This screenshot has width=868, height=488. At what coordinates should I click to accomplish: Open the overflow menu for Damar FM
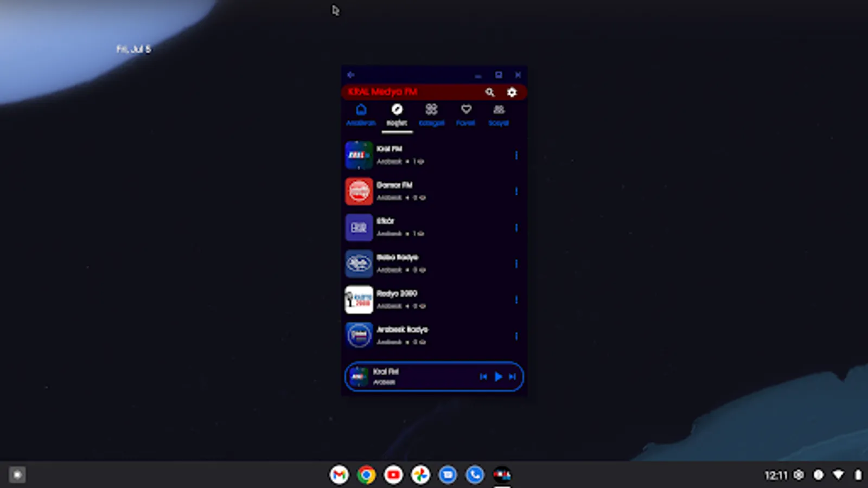(x=516, y=191)
